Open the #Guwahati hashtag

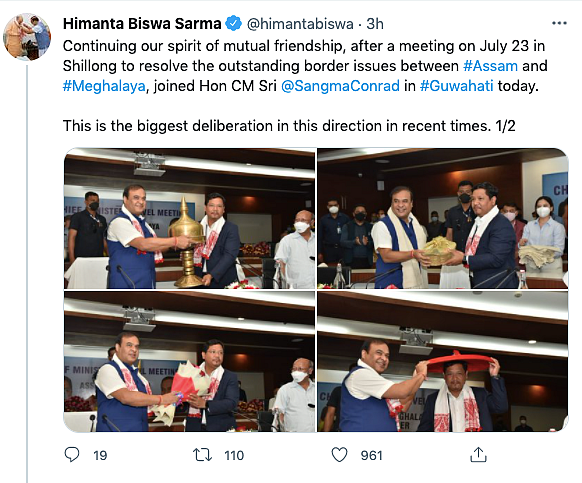pos(457,86)
